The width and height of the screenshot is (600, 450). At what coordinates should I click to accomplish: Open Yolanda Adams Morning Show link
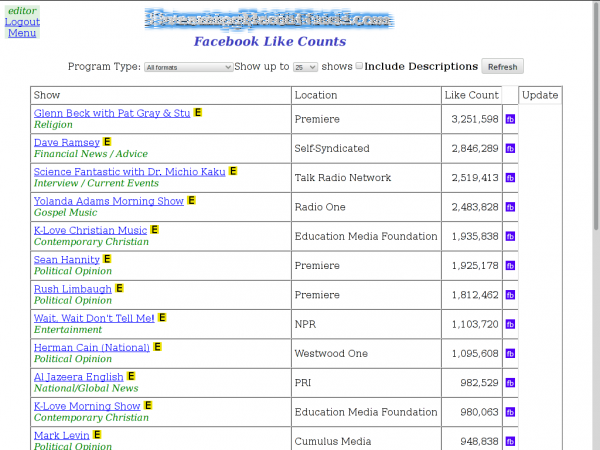[109, 201]
